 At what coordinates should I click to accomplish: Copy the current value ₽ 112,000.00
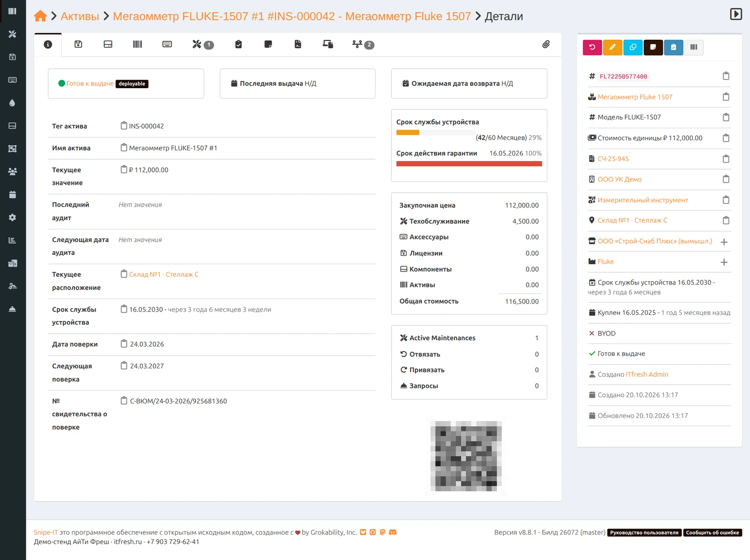pyautogui.click(x=124, y=169)
